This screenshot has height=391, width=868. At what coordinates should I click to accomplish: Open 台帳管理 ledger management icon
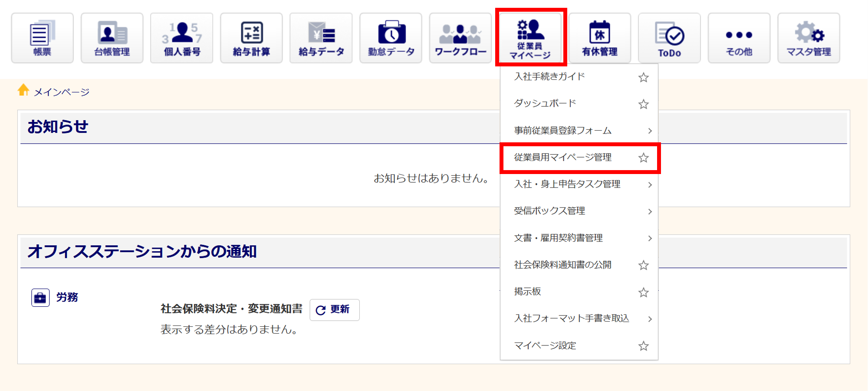(112, 38)
